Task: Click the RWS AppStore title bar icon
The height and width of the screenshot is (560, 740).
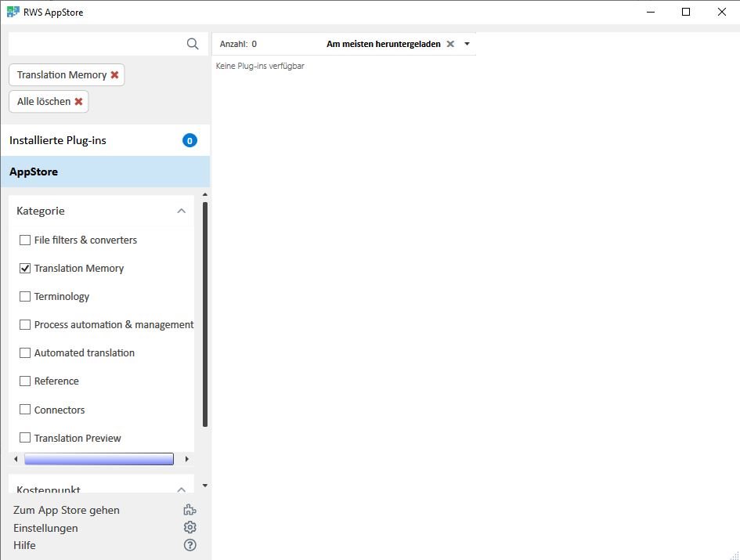Action: 13,12
